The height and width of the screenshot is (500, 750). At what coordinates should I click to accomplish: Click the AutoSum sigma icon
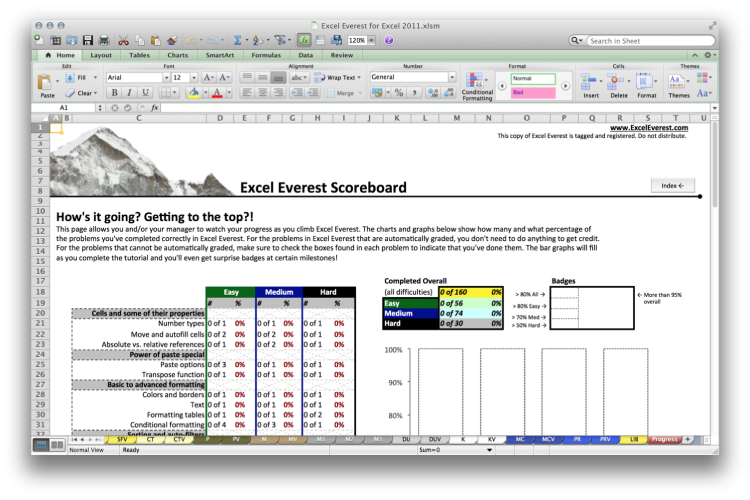[237, 40]
